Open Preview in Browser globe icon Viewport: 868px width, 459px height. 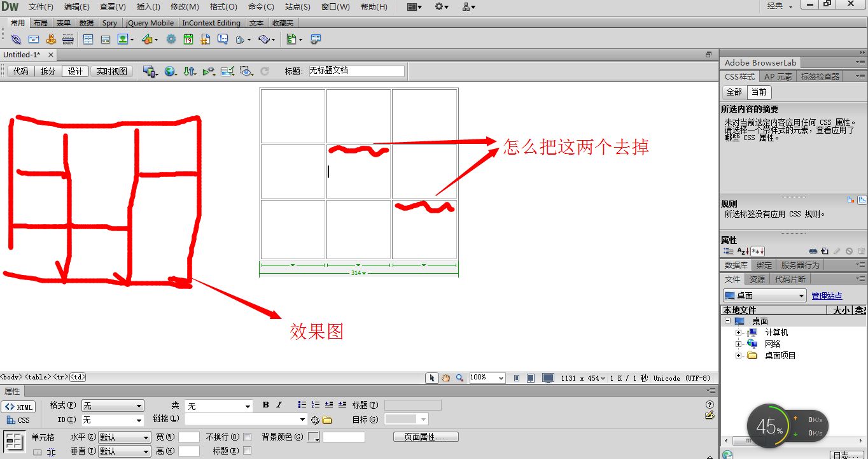[170, 71]
